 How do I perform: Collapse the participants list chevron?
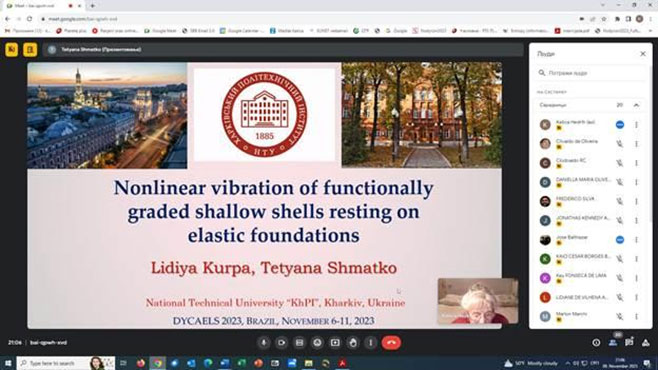(636, 105)
